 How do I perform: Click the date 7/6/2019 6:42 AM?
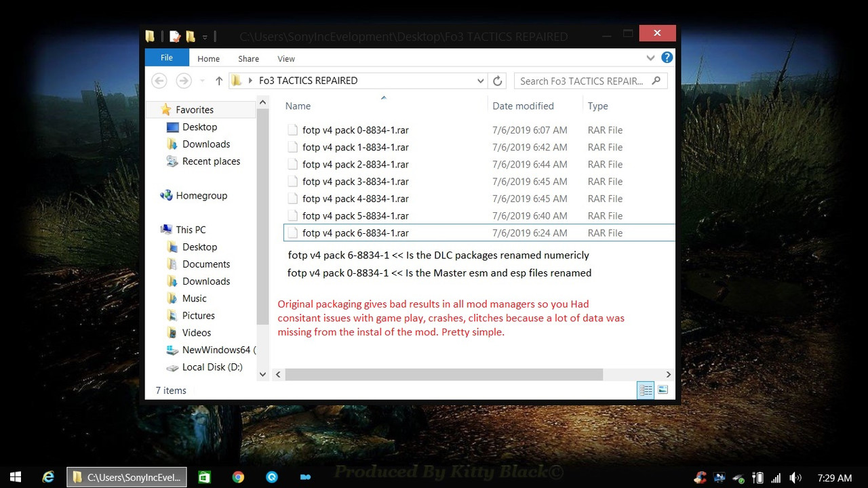point(530,147)
